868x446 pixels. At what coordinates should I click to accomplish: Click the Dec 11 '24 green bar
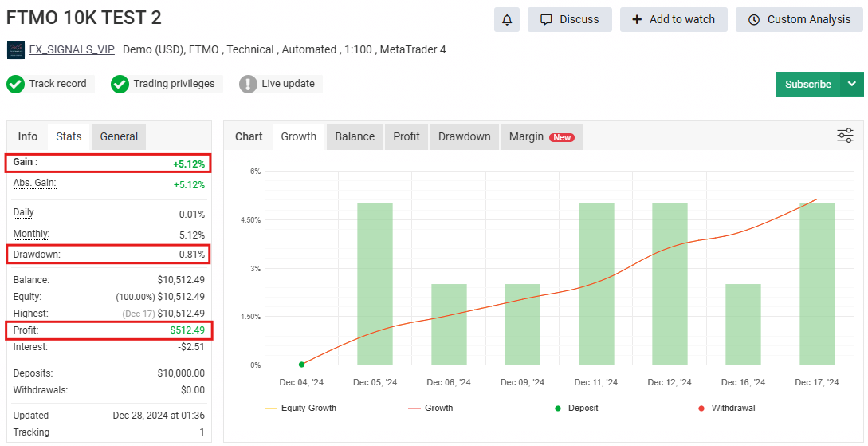tap(596, 283)
